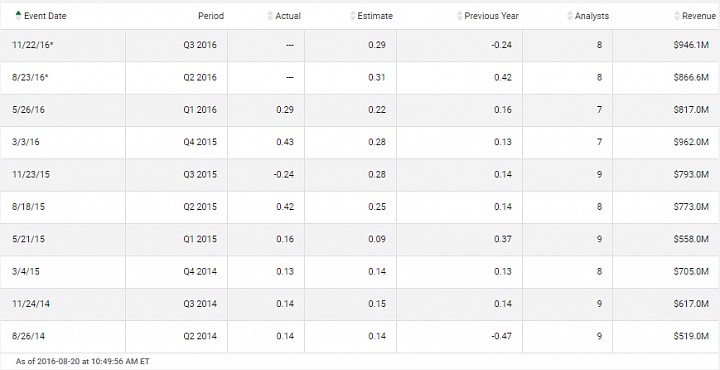Select the 8/23/16* event date cell
720x370 pixels.
[30, 78]
